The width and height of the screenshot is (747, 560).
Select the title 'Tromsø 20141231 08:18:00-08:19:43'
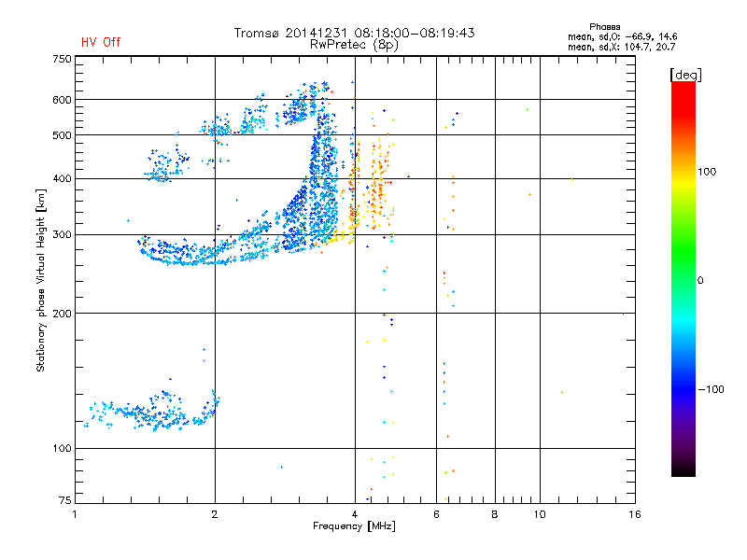click(354, 33)
